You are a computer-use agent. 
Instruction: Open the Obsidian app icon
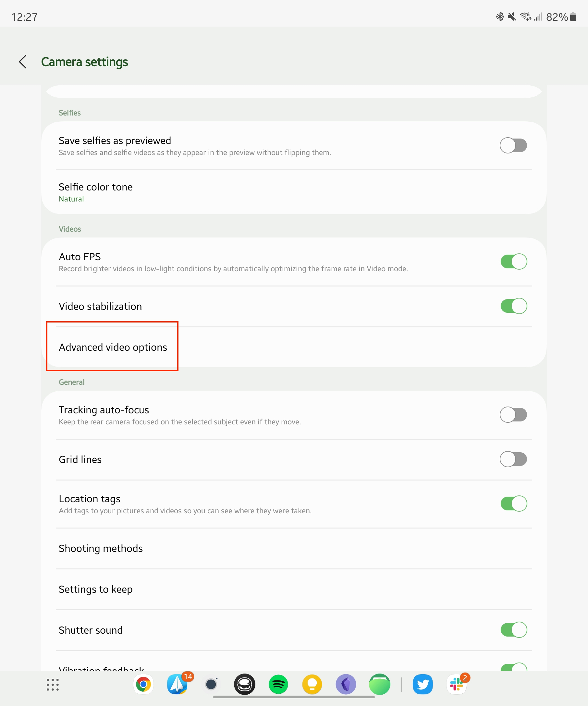(346, 684)
